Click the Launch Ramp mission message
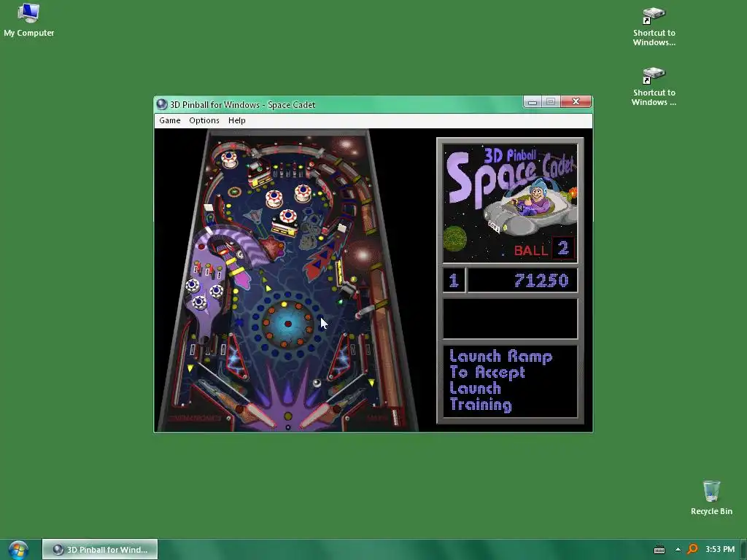Image resolution: width=747 pixels, height=560 pixels. 500,381
